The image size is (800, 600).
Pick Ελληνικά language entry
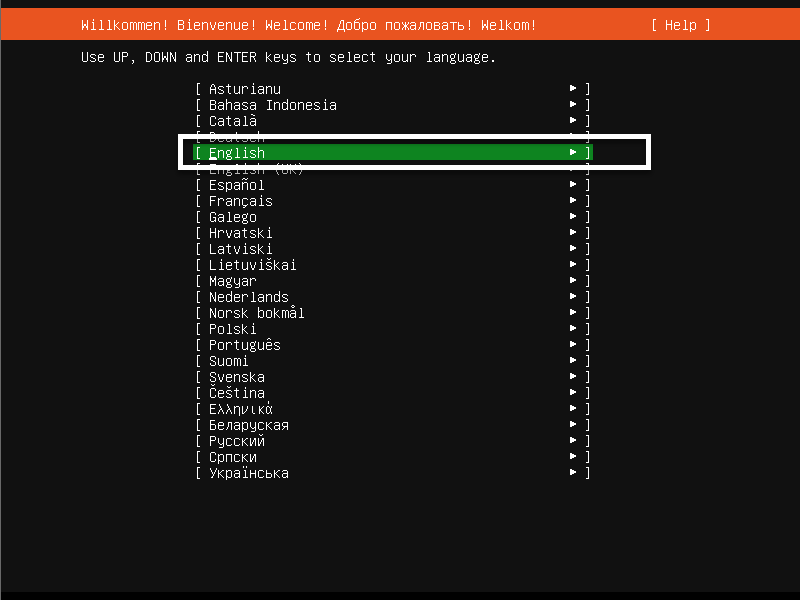(392, 409)
